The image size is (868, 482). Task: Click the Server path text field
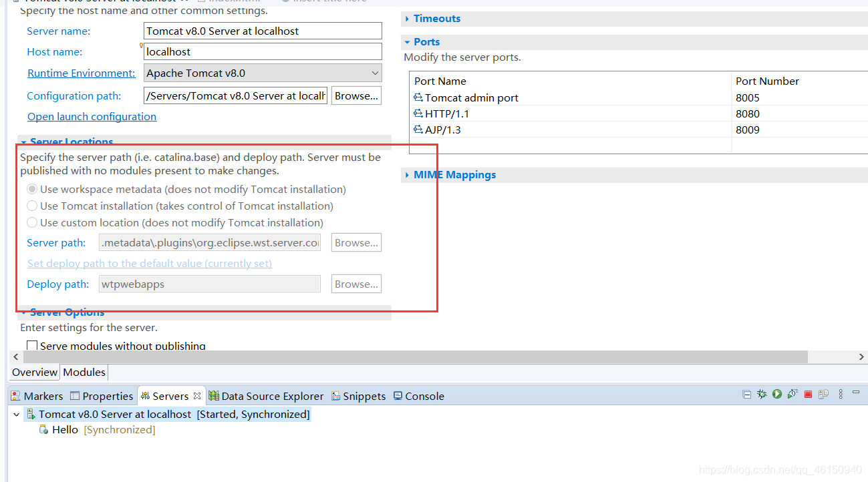click(210, 243)
